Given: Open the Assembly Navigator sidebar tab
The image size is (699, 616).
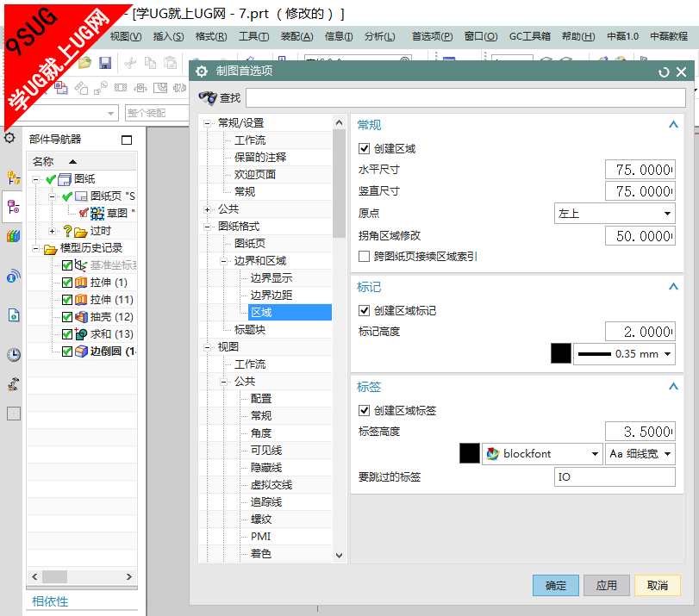Looking at the screenshot, I should 14,177.
